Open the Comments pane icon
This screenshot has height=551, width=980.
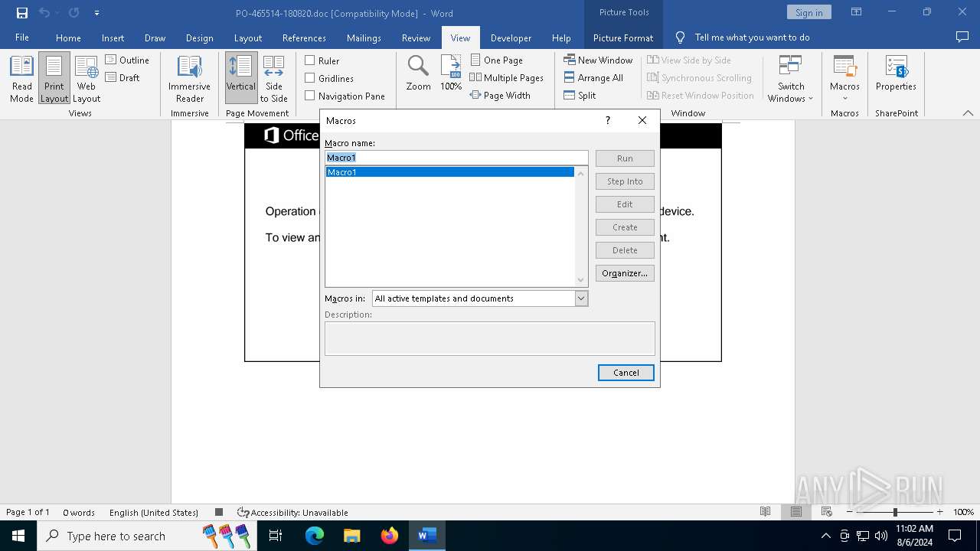(x=962, y=37)
